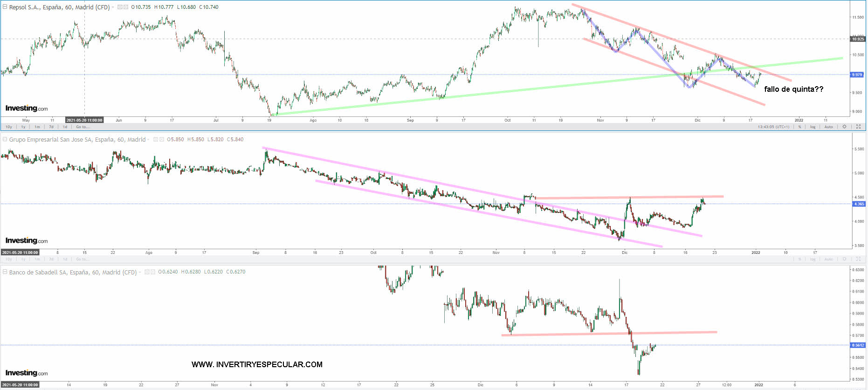Click Go to... in Repsol chart
Viewport: 868px width, 390px height.
click(x=83, y=127)
